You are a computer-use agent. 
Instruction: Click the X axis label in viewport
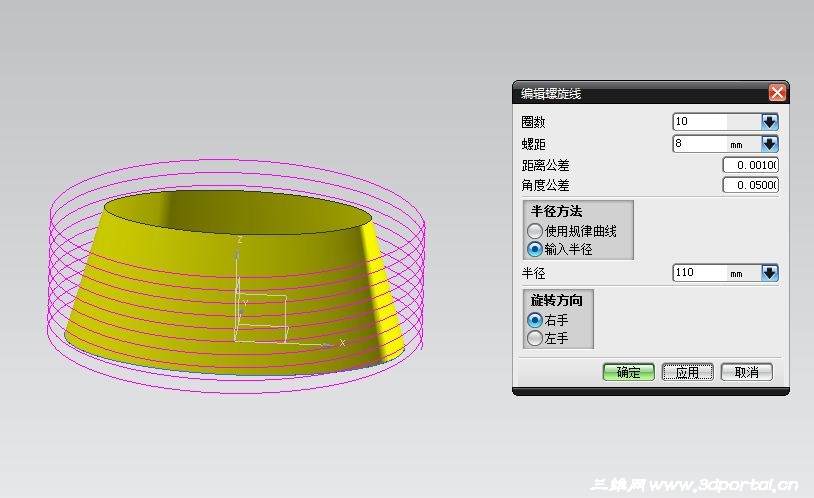click(342, 343)
